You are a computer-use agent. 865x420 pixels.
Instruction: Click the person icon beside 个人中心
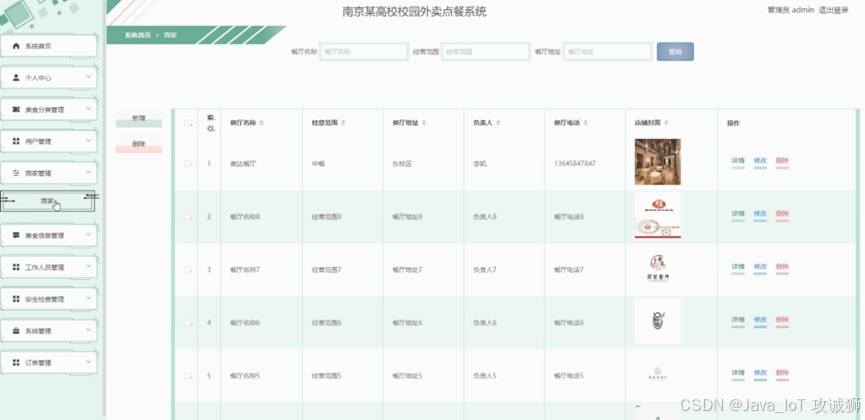(16, 78)
